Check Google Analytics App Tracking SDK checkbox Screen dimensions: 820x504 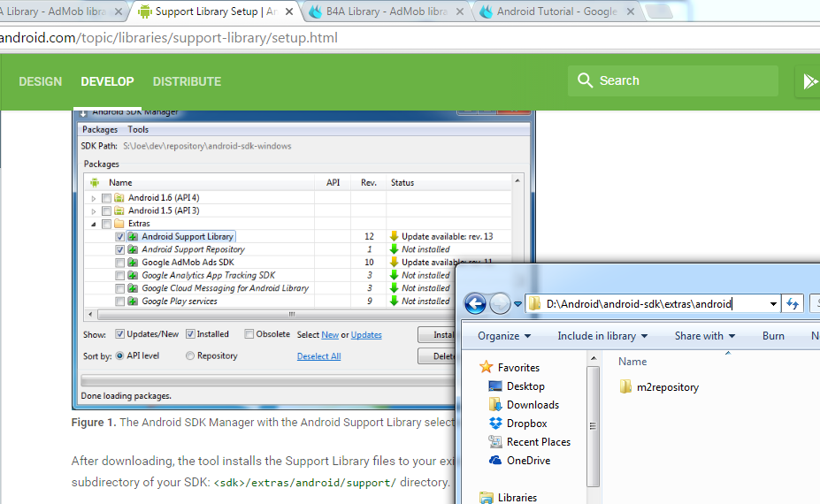(119, 276)
